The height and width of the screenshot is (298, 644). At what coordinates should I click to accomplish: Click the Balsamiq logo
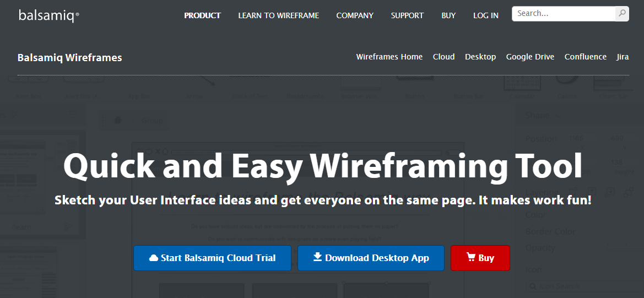[x=49, y=15]
